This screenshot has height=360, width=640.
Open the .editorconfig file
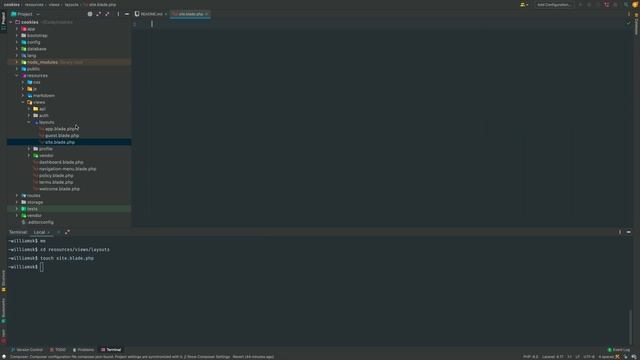[40, 222]
